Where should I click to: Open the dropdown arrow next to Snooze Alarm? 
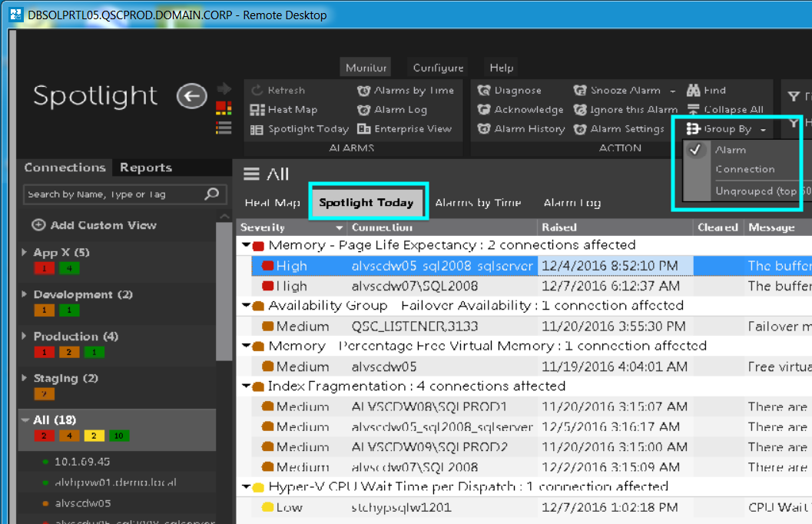point(673,91)
